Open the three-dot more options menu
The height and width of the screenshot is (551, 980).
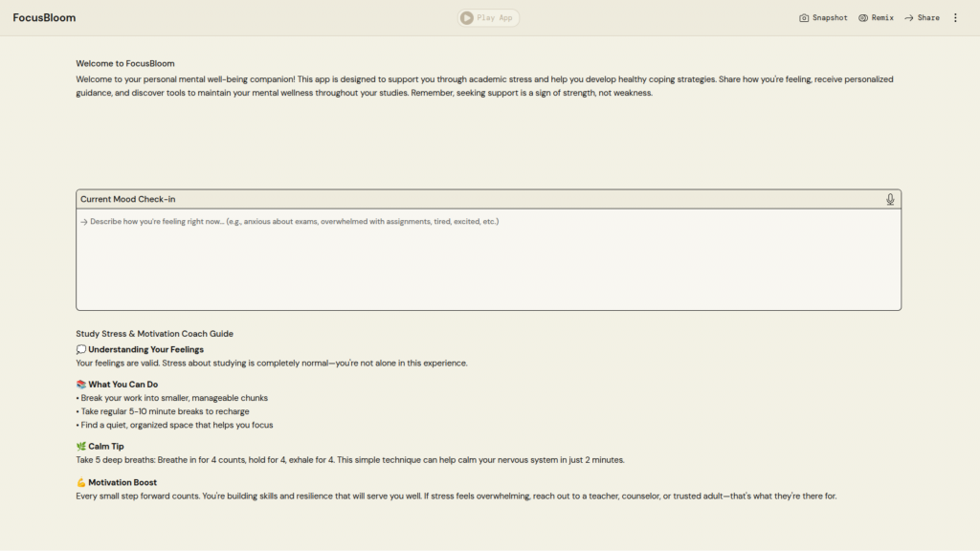coord(955,18)
